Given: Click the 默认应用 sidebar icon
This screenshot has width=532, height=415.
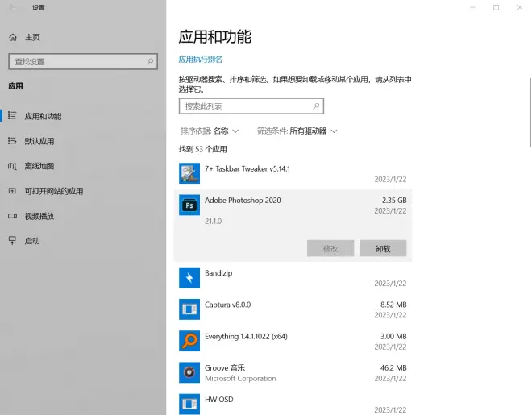Looking at the screenshot, I should [12, 141].
